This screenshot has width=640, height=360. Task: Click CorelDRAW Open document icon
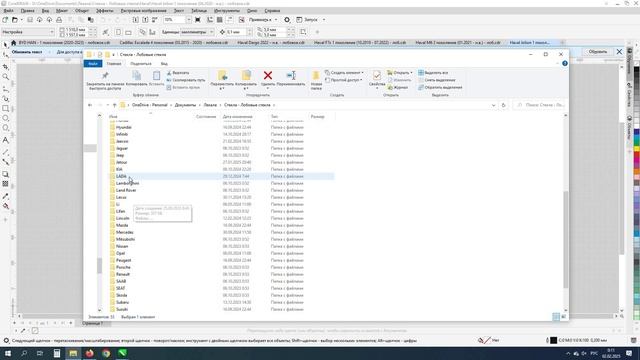[x=15, y=20]
